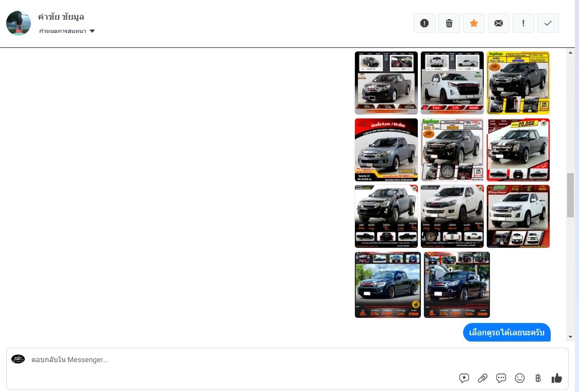
Task: Open white four-door pickup thumbnail
Action: [x=518, y=216]
